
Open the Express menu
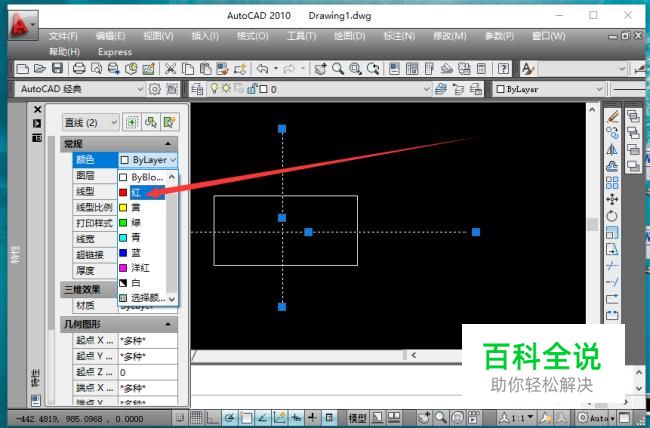[x=115, y=52]
